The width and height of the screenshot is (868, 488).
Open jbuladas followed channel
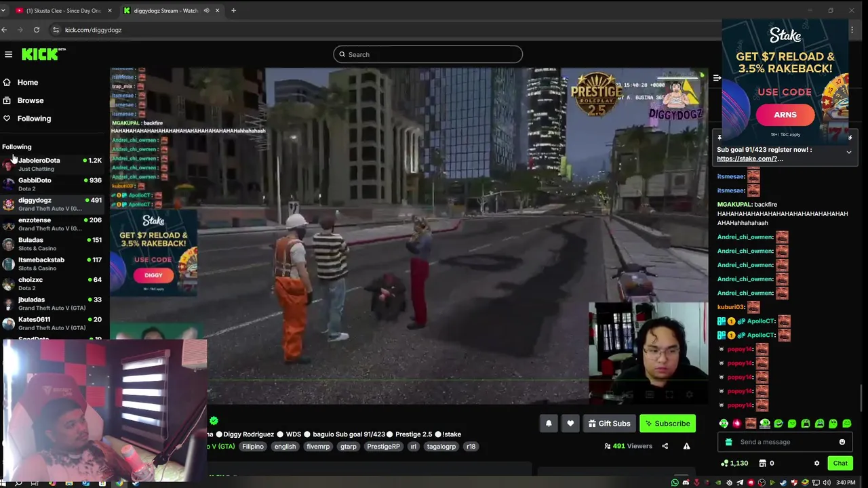click(53, 304)
